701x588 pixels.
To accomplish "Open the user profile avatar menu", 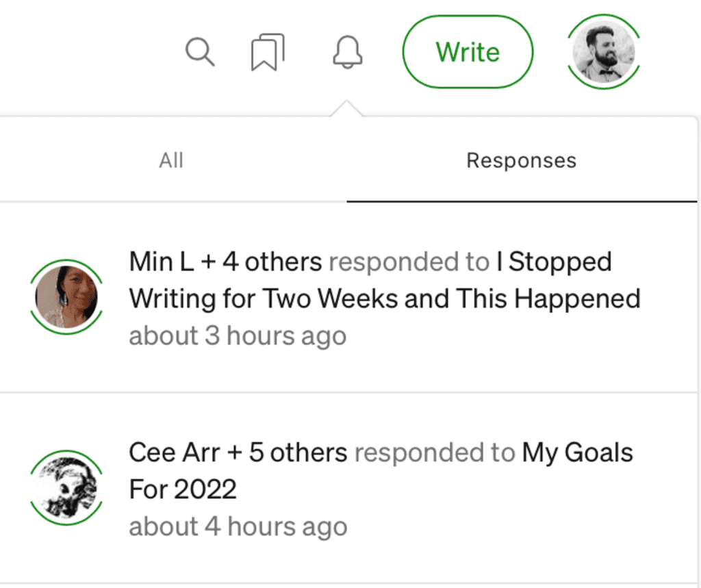I will click(604, 52).
